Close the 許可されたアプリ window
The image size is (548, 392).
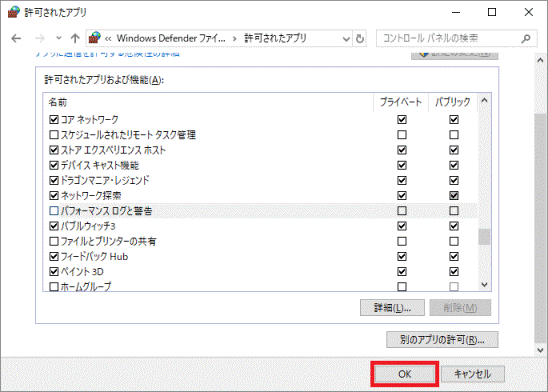pos(528,12)
